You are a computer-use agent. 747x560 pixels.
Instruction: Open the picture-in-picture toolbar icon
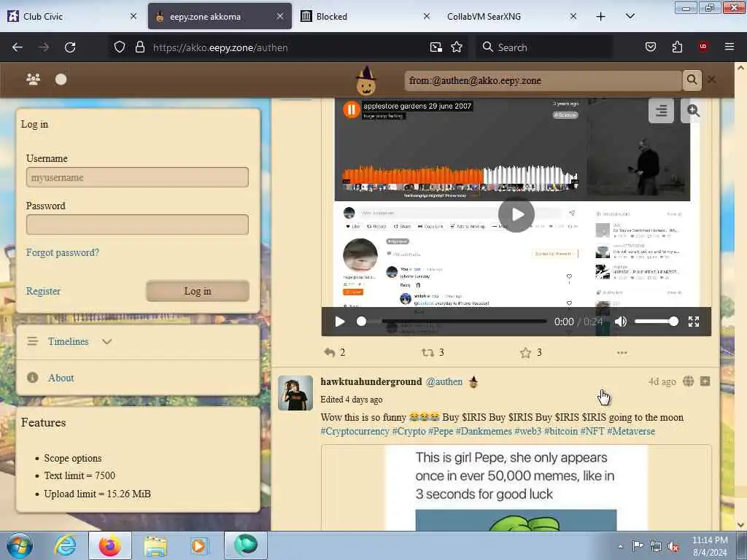(436, 47)
